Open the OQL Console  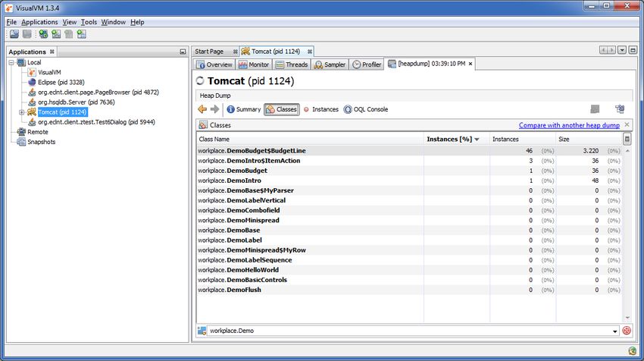[x=366, y=109]
